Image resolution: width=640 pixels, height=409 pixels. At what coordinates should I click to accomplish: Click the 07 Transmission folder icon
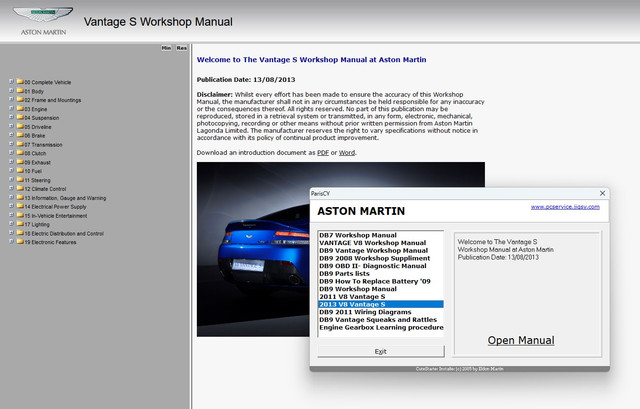tap(20, 144)
